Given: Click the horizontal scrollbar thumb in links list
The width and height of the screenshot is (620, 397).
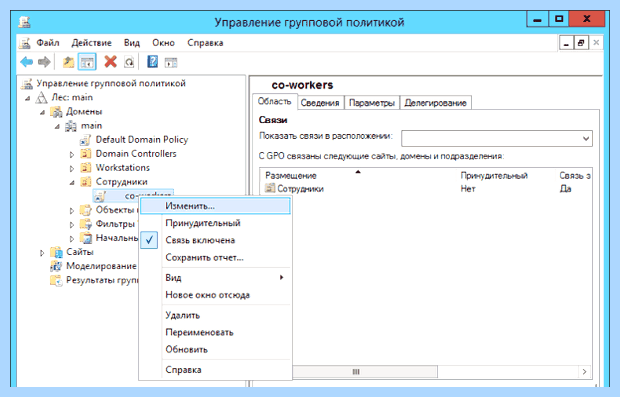Looking at the screenshot, I should [365, 372].
